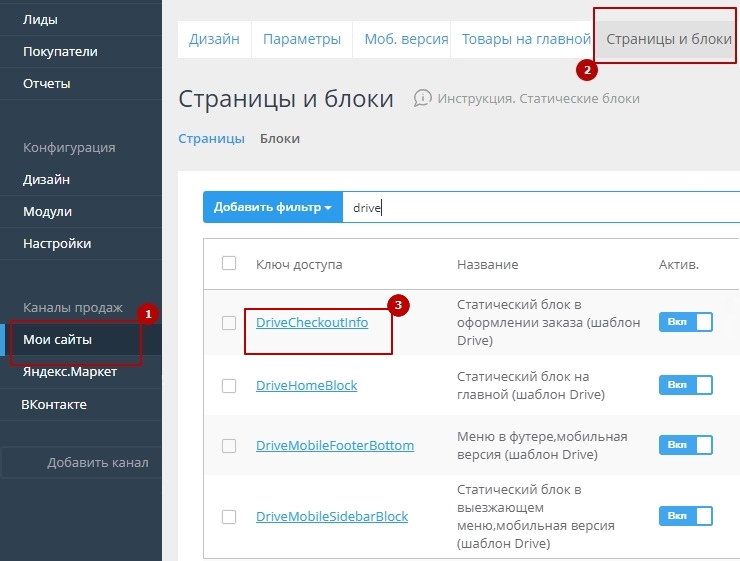Open the Модули sidebar item
This screenshot has height=561, width=740.
pos(47,211)
